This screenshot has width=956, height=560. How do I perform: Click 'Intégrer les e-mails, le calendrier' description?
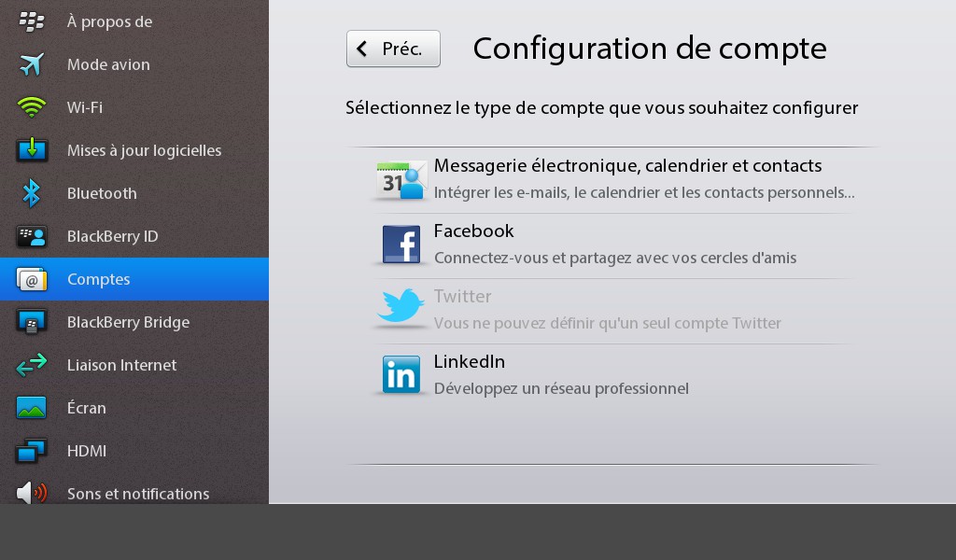[x=644, y=192]
